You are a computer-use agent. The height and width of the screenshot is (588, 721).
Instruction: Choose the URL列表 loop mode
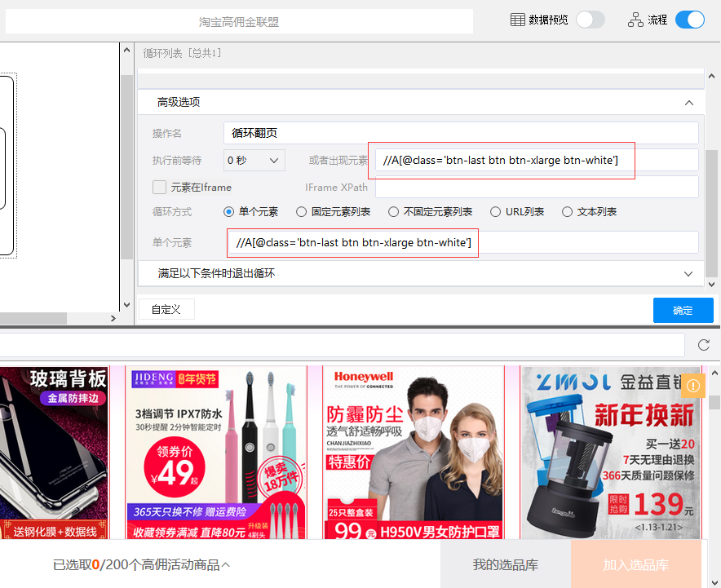click(x=495, y=212)
